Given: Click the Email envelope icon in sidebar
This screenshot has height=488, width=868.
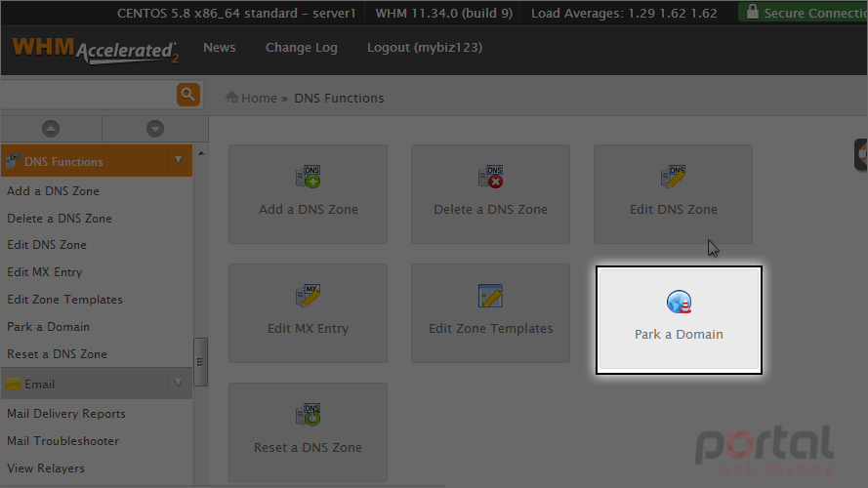Looking at the screenshot, I should 13,384.
